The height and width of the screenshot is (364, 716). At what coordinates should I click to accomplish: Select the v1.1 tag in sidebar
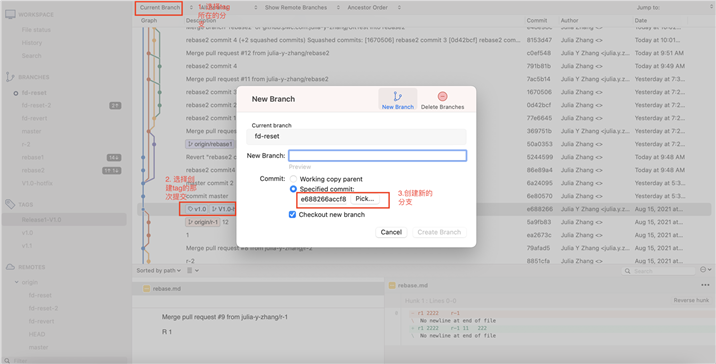click(27, 246)
